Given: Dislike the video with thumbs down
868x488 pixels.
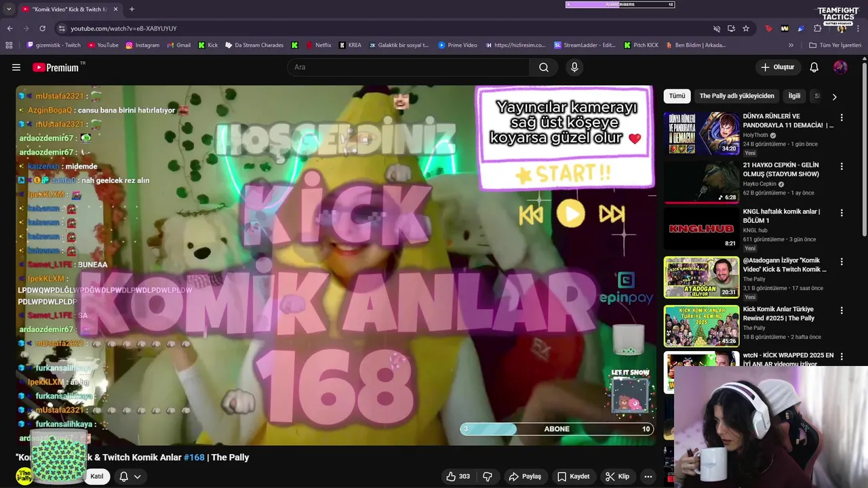Looking at the screenshot, I should tap(488, 476).
